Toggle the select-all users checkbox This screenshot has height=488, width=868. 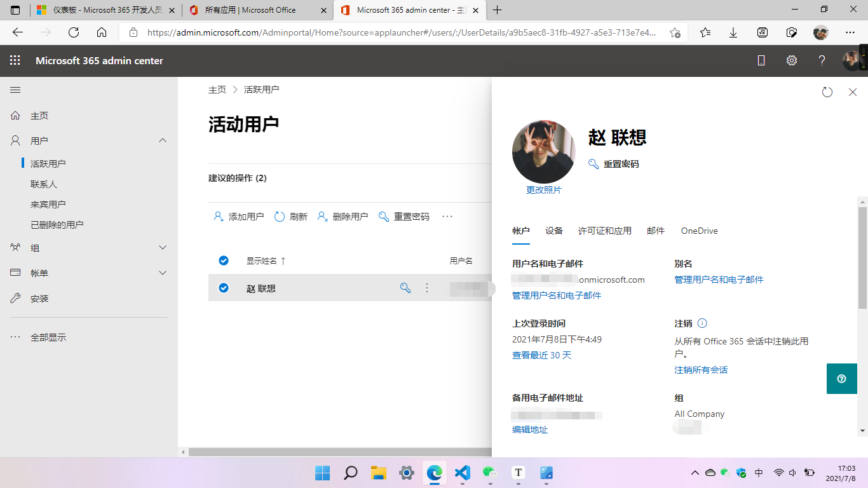pos(224,261)
